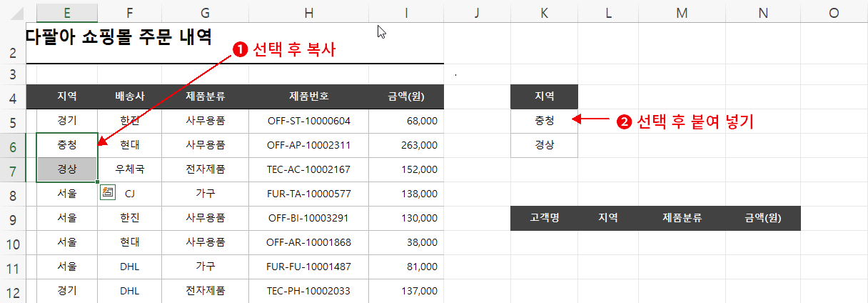Viewport: 868px width, 303px height.
Task: Select the amount cell '138,000'
Action: pos(406,194)
